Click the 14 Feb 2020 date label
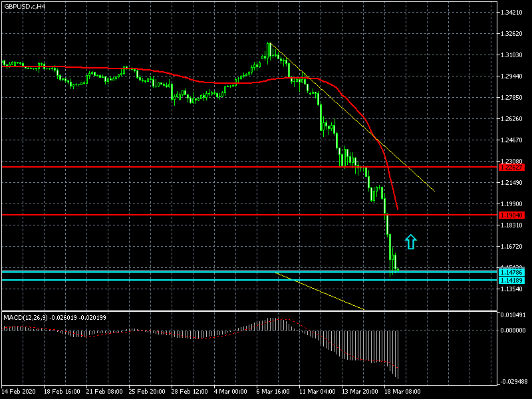This screenshot has width=532, height=399. click(19, 391)
